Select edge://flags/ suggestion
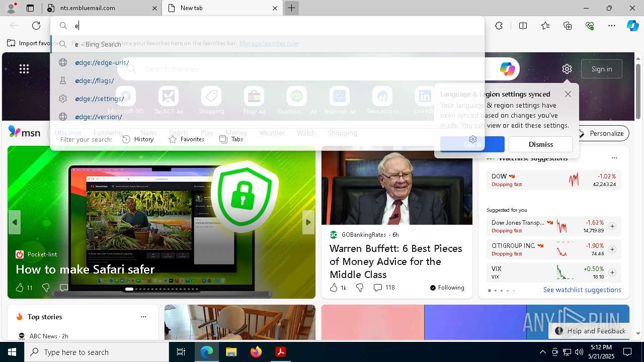The image size is (644, 362). tap(267, 80)
